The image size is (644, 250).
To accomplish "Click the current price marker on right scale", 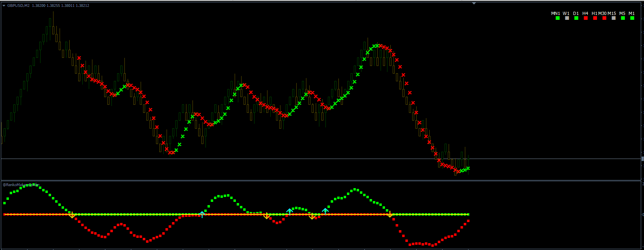I will click(642, 159).
